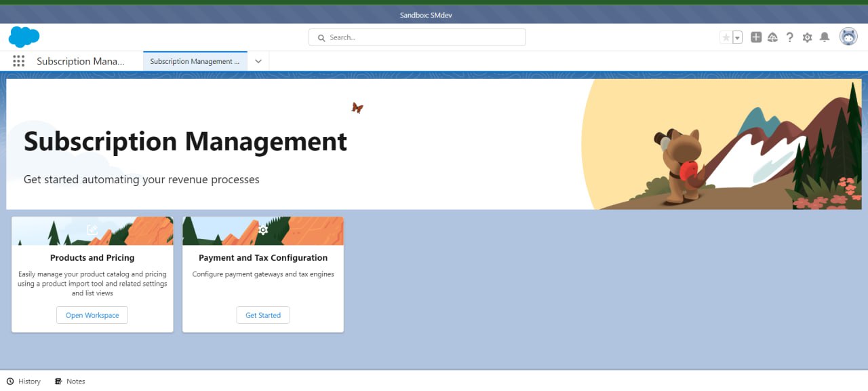Open the Subscription Management tab dropdown chevron
Viewport: 868px width, 391px height.
pos(258,60)
